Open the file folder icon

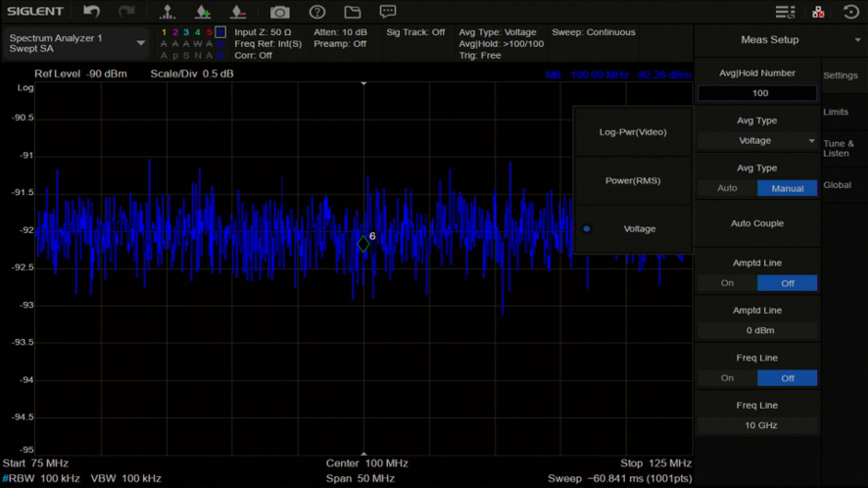pyautogui.click(x=352, y=12)
